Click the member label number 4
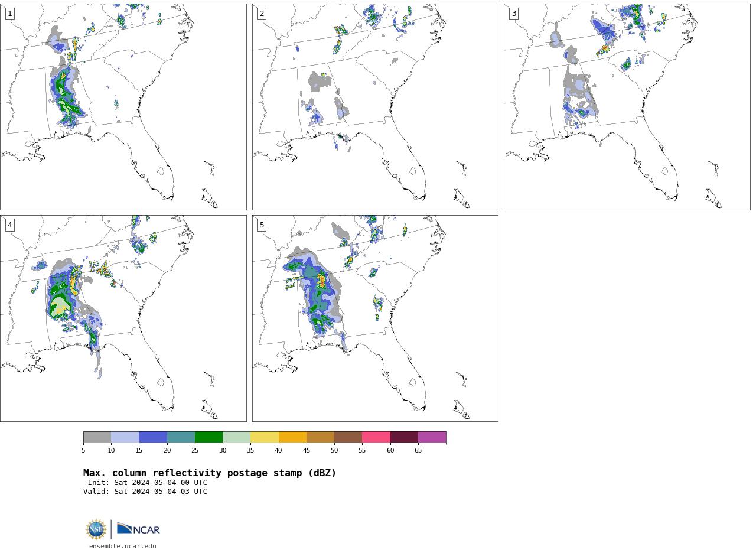This screenshot has height=553, width=756. (x=9, y=225)
